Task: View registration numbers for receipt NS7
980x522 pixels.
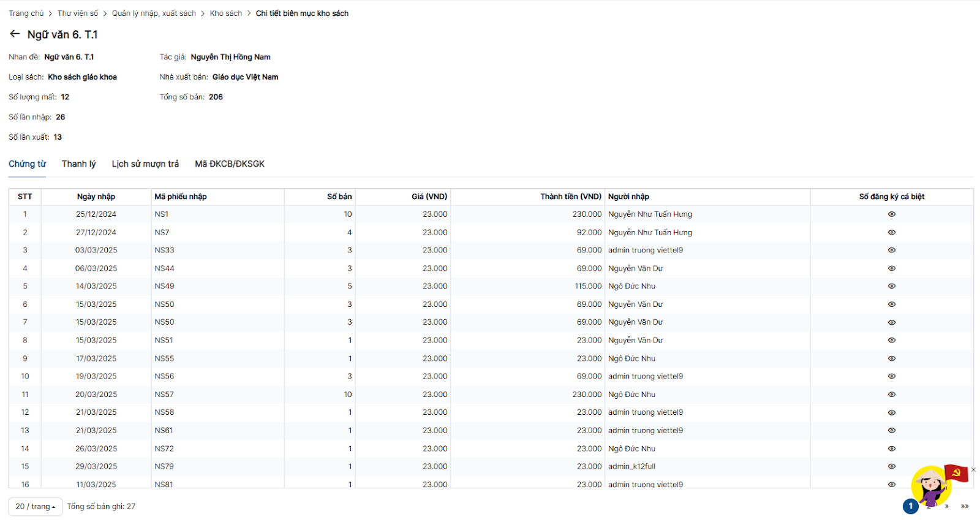Action: pos(891,233)
